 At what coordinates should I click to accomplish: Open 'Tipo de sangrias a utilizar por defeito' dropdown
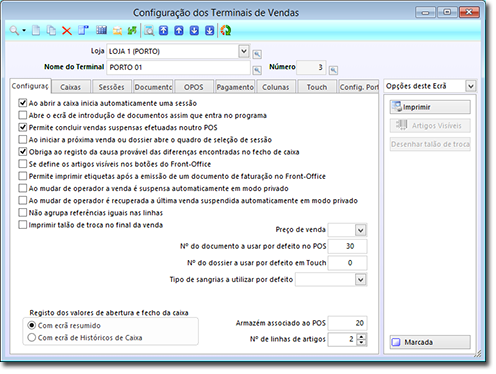360,279
